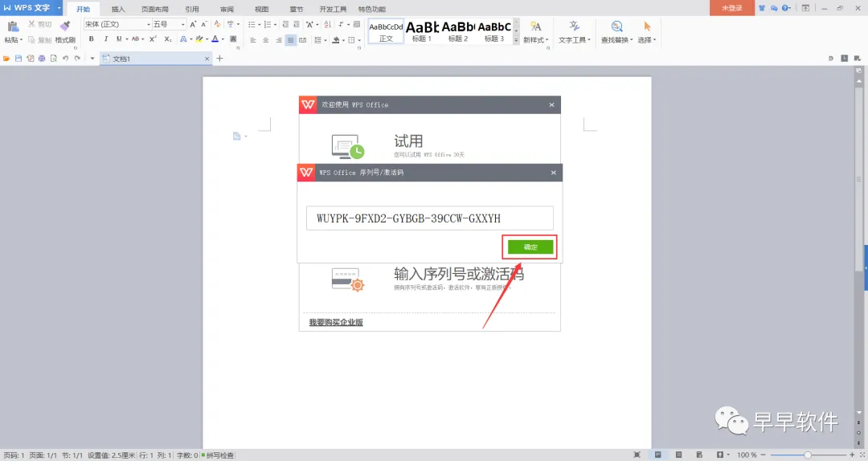Image resolution: width=868 pixels, height=461 pixels.
Task: Click the print preview icon in quick access bar
Action: pos(53,58)
